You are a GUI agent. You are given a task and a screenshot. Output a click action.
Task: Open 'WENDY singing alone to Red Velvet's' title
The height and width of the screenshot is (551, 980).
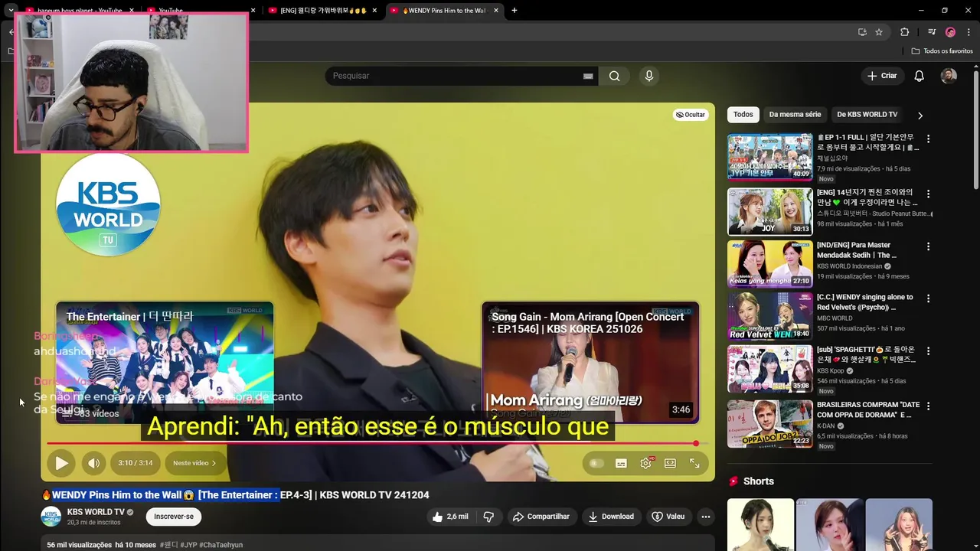(865, 302)
